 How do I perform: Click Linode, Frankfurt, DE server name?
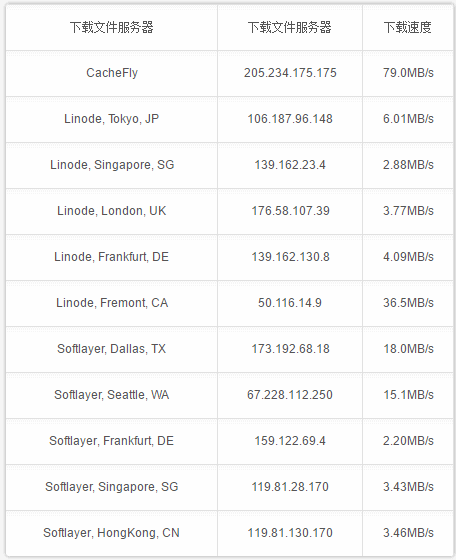[111, 257]
